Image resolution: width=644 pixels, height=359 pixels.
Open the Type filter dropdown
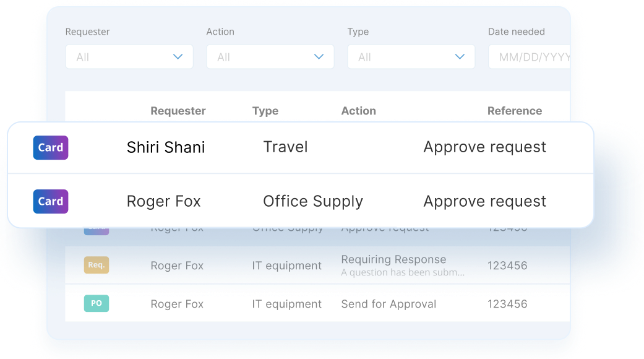[x=411, y=57]
